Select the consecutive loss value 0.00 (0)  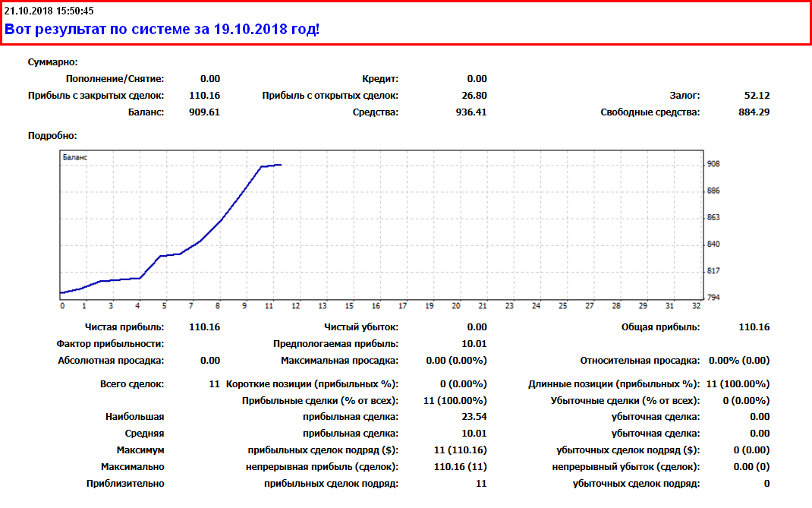[x=751, y=466]
